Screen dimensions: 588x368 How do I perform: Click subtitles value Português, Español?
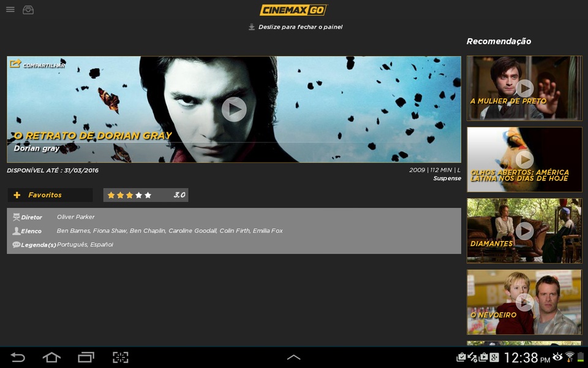[x=85, y=245]
